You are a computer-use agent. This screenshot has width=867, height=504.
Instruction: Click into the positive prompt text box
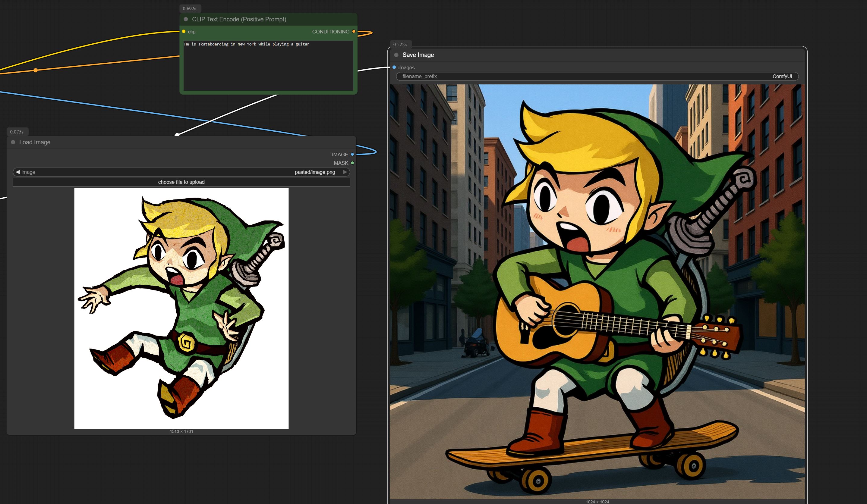click(268, 65)
